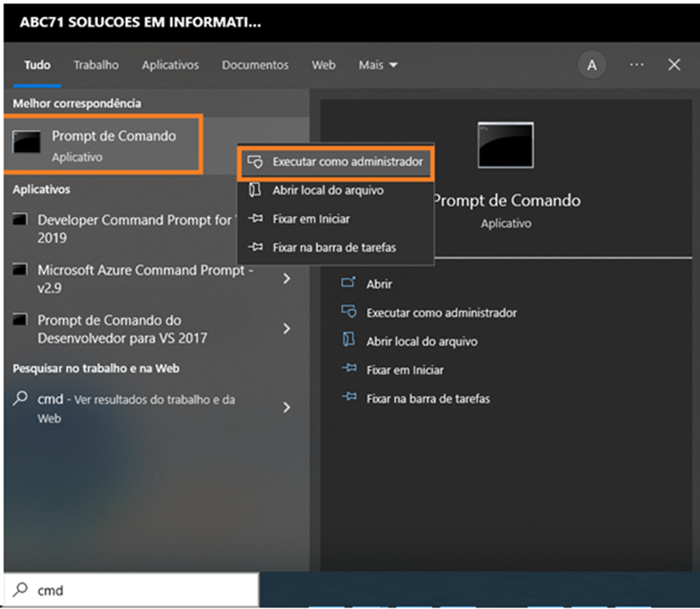This screenshot has width=700, height=609.
Task: Expand the VS 2017 developer prompt arrow
Action: click(287, 329)
